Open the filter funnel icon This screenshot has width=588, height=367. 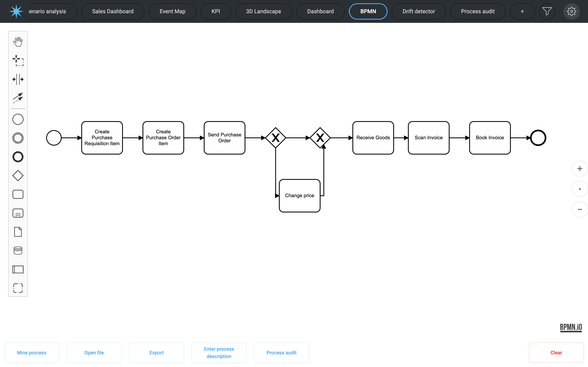[547, 11]
